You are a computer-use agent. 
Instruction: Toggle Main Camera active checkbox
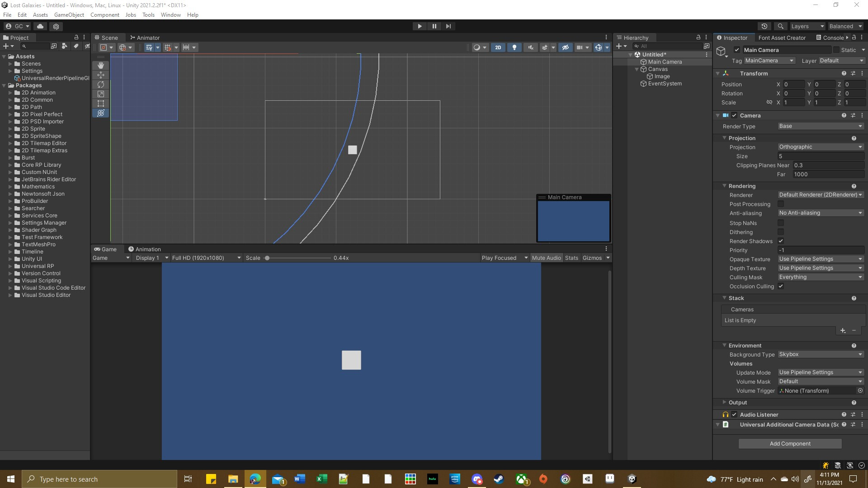click(x=737, y=50)
